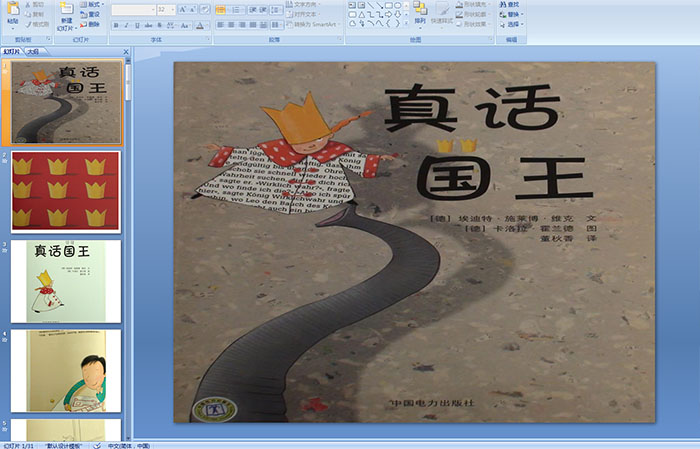Select the Oval shape
This screenshot has height=449, width=700.
click(x=397, y=5)
